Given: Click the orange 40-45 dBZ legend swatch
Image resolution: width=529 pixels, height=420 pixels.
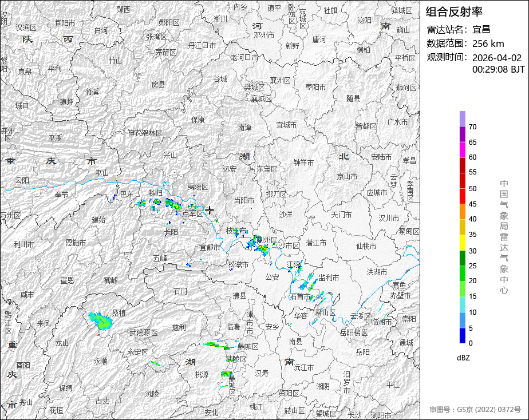Looking at the screenshot, I should (462, 212).
